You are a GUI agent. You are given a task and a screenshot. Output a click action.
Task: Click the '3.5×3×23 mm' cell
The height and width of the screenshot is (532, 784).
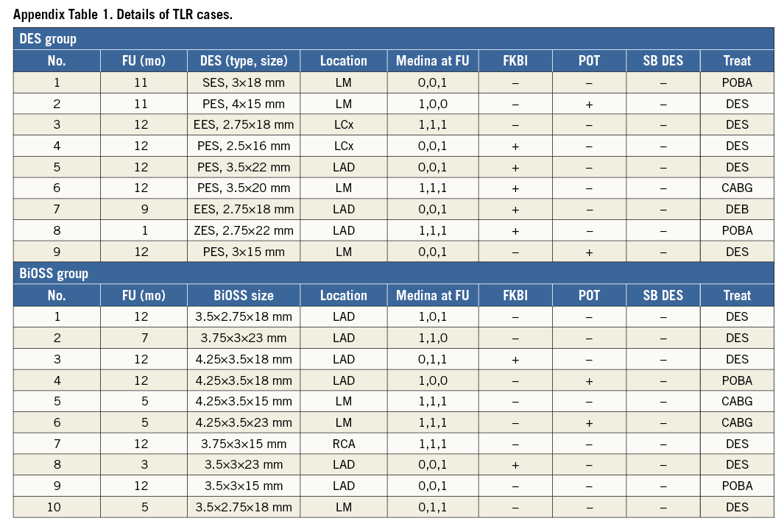243,465
